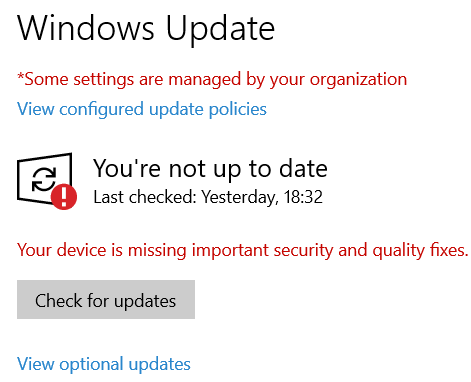Click the managed by your organization notice
This screenshot has height=382, width=471.
click(212, 79)
